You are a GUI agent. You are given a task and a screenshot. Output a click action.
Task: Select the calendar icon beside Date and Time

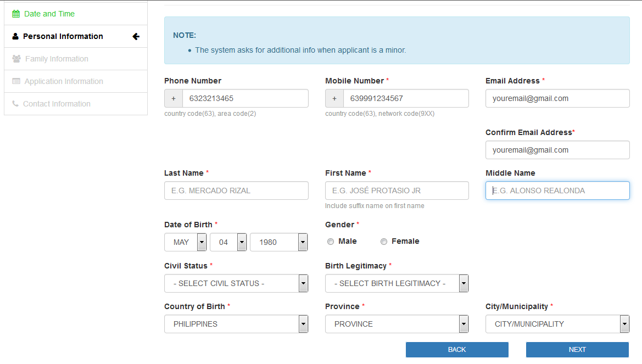[x=15, y=14]
